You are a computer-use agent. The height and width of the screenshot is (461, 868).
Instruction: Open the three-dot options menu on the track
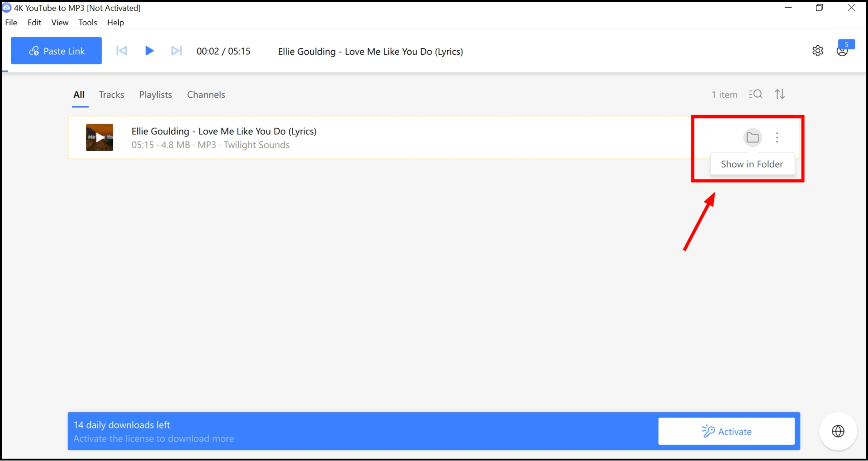click(x=777, y=137)
